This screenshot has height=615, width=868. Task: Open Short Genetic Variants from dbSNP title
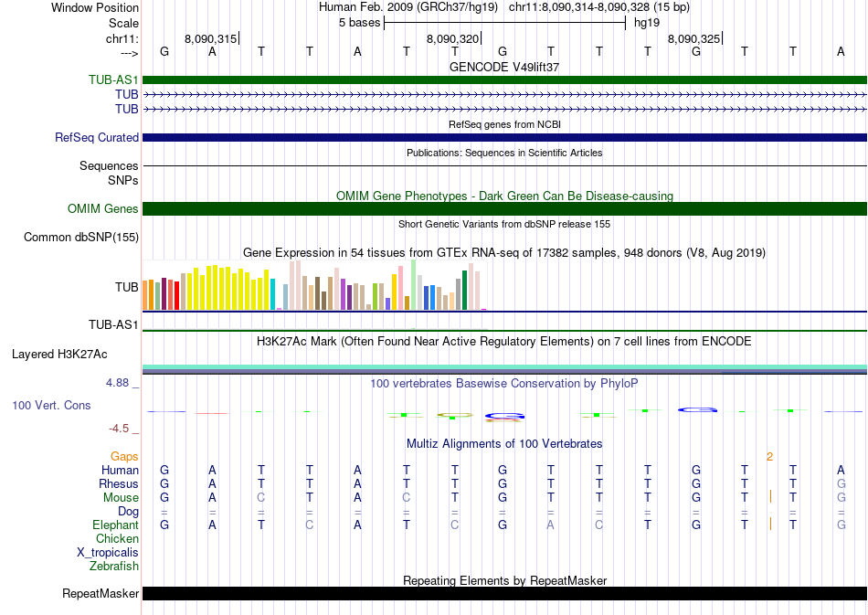504,224
